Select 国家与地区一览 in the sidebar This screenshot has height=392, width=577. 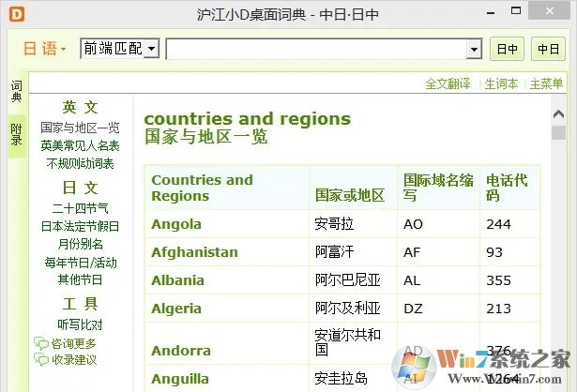(81, 128)
